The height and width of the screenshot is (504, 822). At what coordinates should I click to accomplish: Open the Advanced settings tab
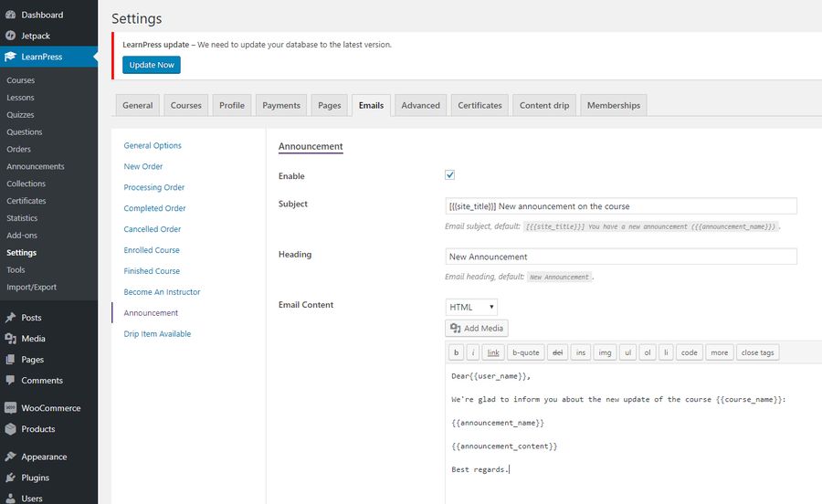click(420, 105)
